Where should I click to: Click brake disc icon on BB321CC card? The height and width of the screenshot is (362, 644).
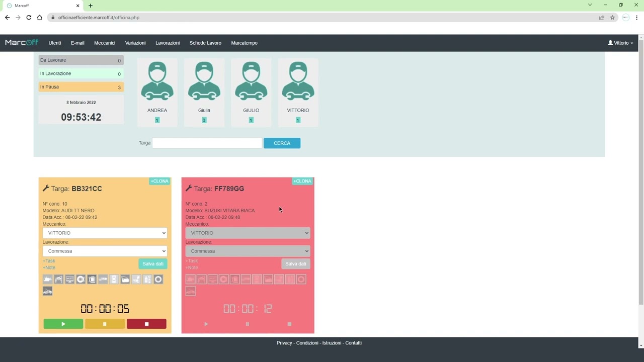click(x=80, y=279)
